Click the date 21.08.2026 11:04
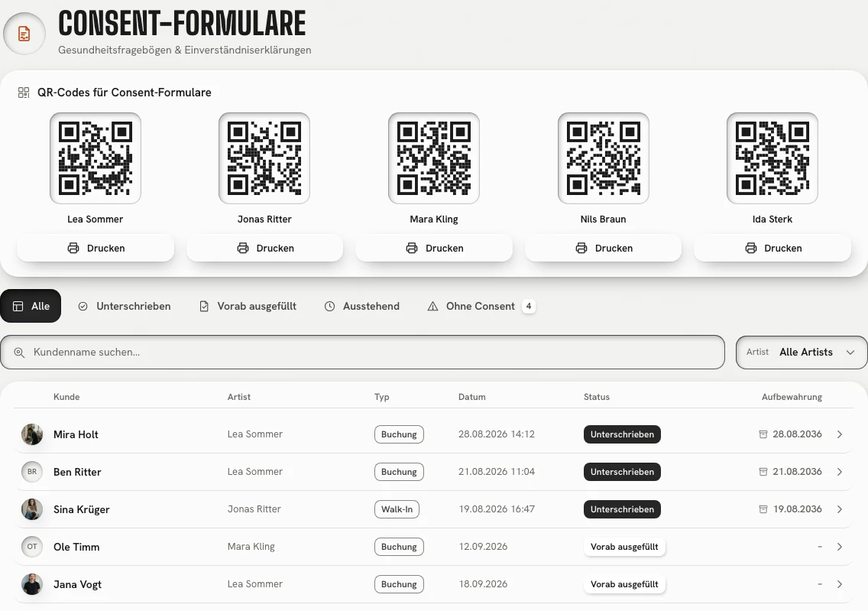The image size is (868, 611). 497,472
